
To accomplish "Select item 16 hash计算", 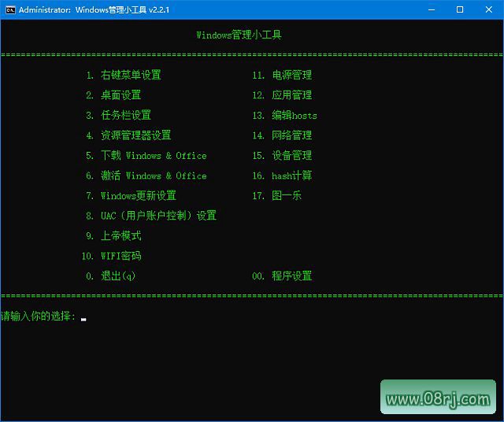I will (x=291, y=176).
